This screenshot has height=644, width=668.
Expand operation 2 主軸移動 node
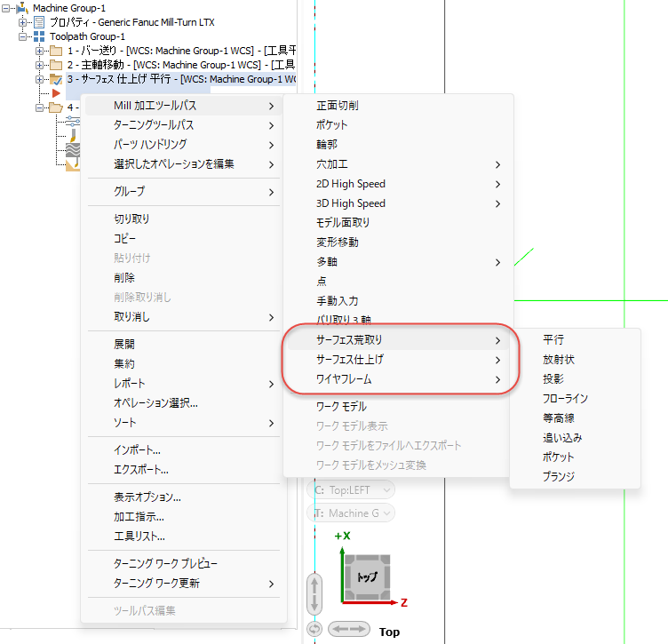[39, 65]
